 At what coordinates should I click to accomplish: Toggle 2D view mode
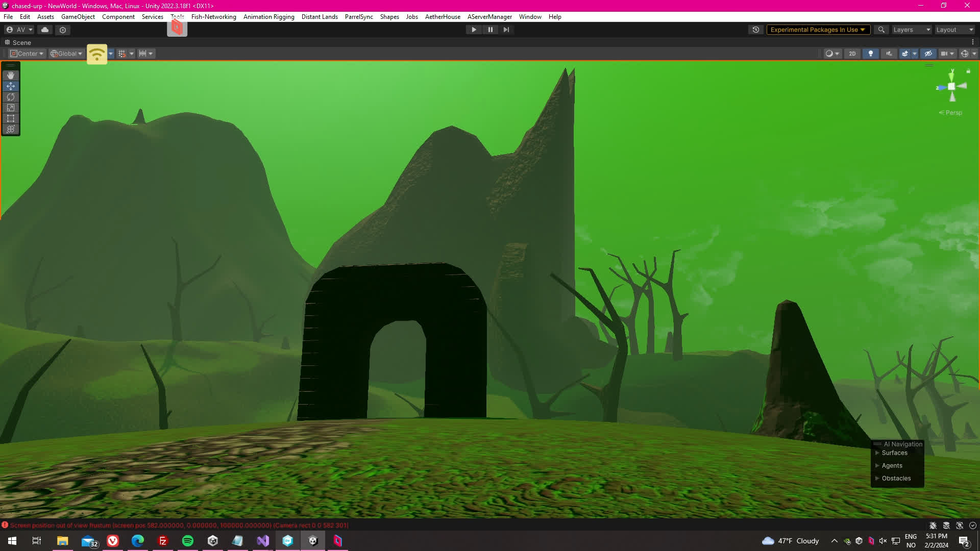[x=852, y=54]
